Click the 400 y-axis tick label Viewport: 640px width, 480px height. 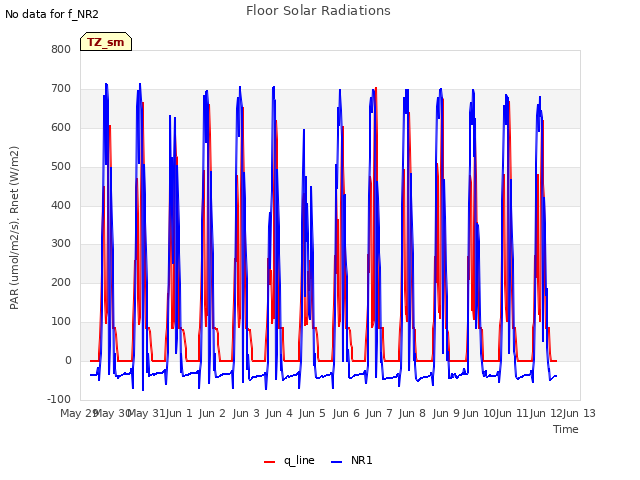[x=61, y=205]
